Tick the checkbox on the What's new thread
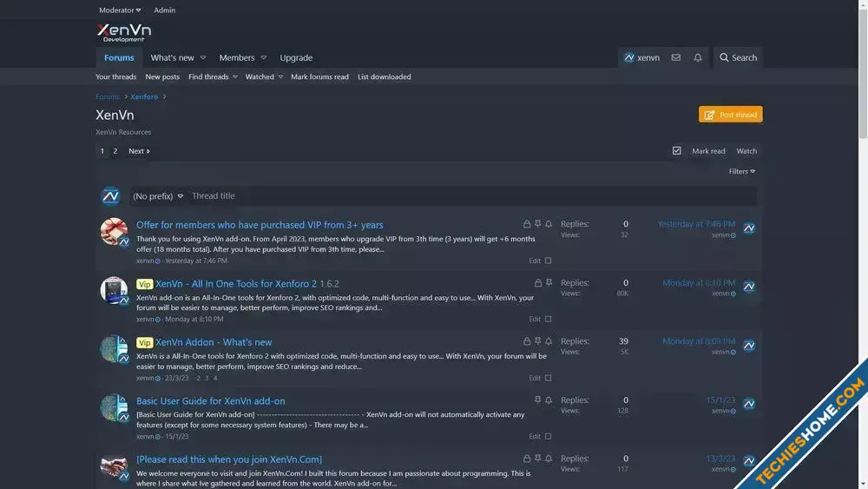 click(548, 378)
